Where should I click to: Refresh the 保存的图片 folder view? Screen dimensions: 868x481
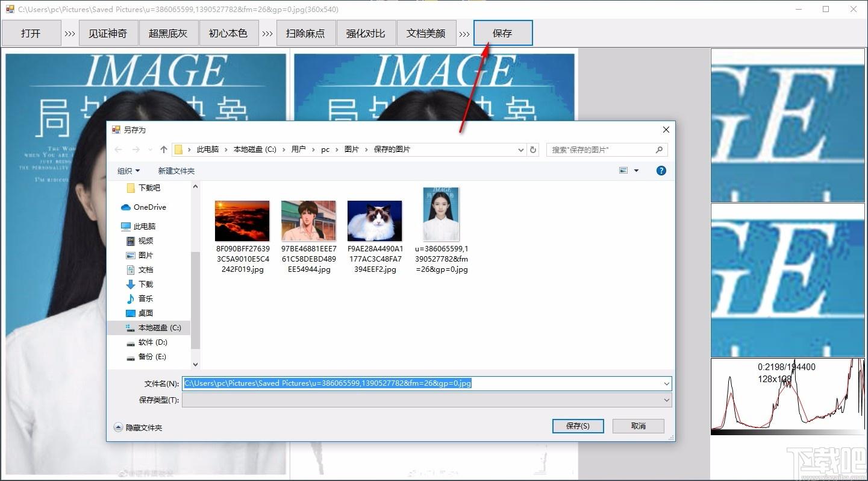point(532,149)
